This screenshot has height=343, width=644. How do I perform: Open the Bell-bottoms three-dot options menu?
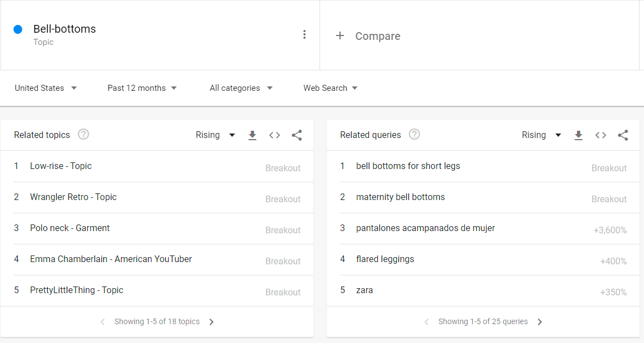click(304, 34)
